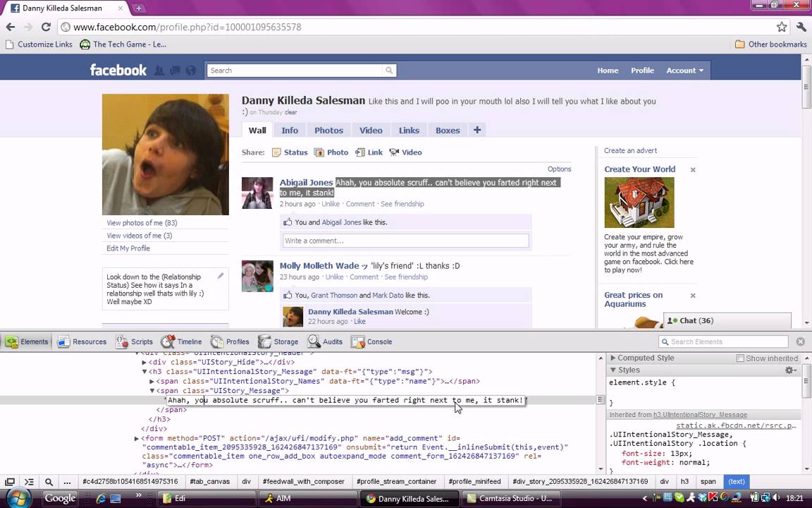Open the Scripts panel in DevTools
812x508 pixels.
pos(134,341)
